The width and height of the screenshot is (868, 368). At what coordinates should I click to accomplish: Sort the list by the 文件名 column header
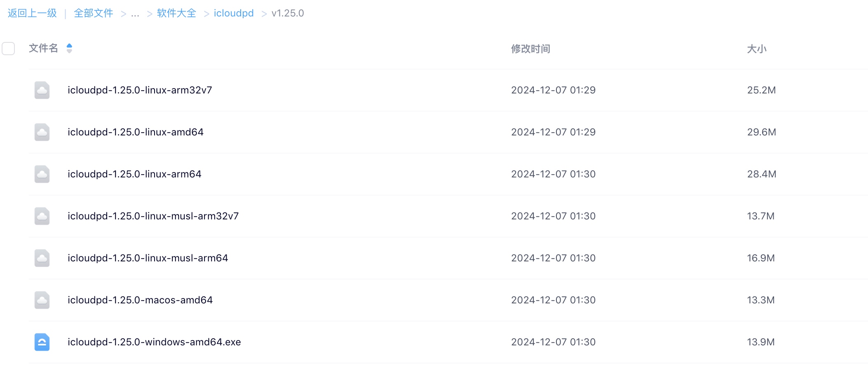43,48
